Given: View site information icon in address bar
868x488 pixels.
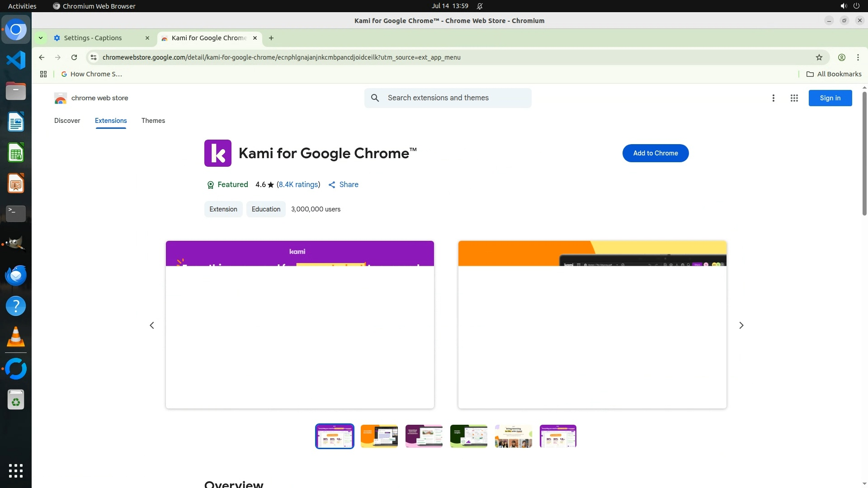Looking at the screenshot, I should 94,57.
